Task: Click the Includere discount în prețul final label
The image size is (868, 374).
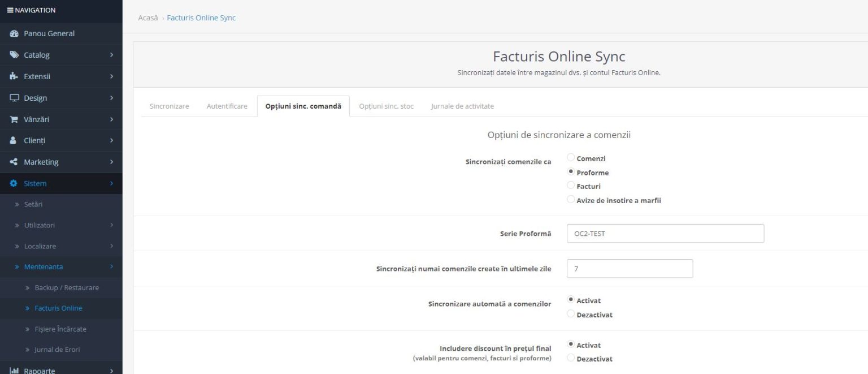Action: 496,349
